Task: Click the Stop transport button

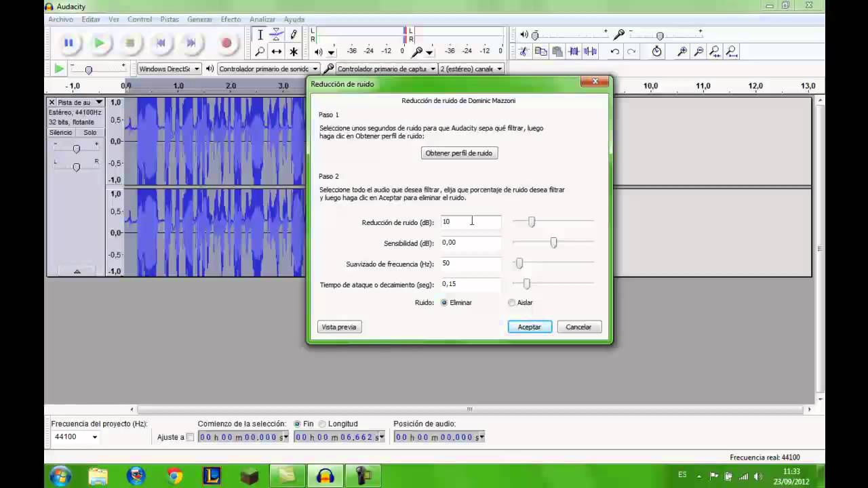Action: 130,43
